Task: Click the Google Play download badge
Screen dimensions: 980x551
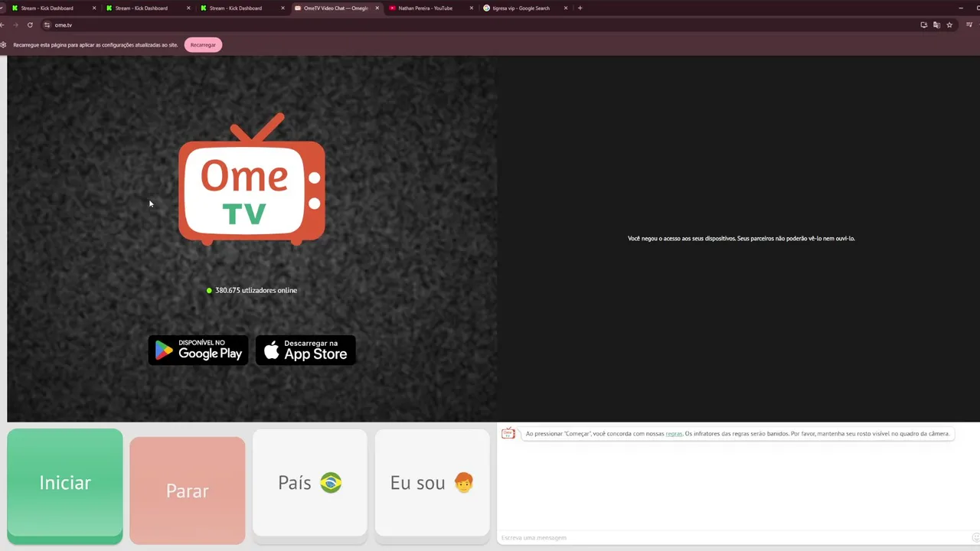Action: click(x=198, y=350)
